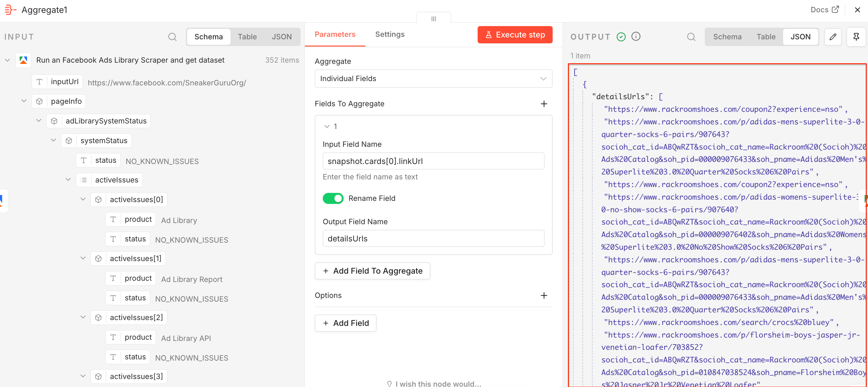Disable the Rename Field toggle
868x387 pixels.
[x=333, y=198]
